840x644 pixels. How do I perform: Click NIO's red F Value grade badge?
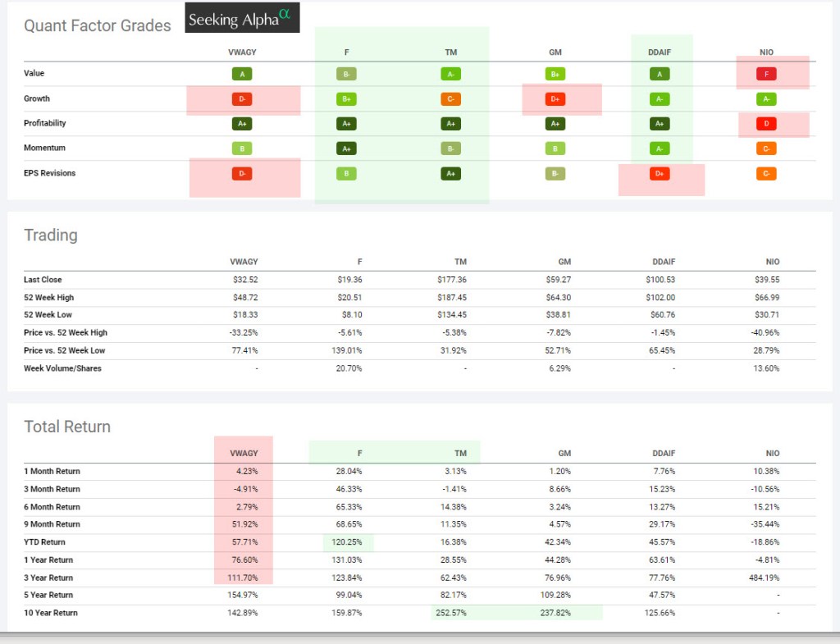tap(766, 74)
